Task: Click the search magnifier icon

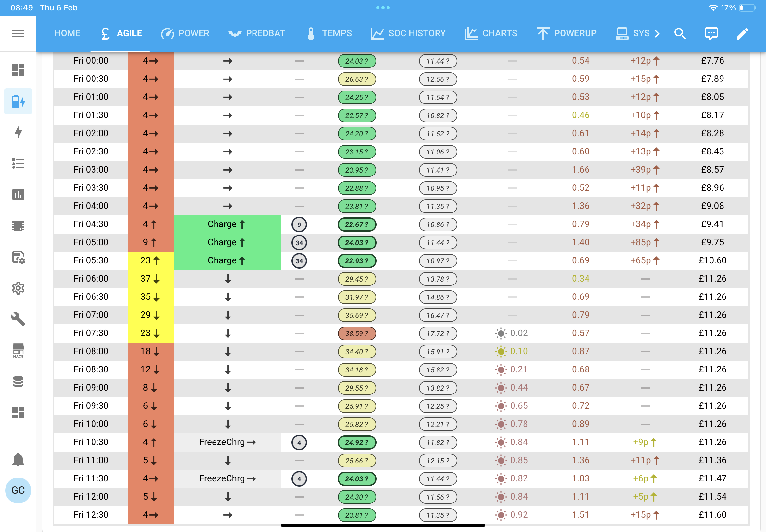Action: (680, 33)
